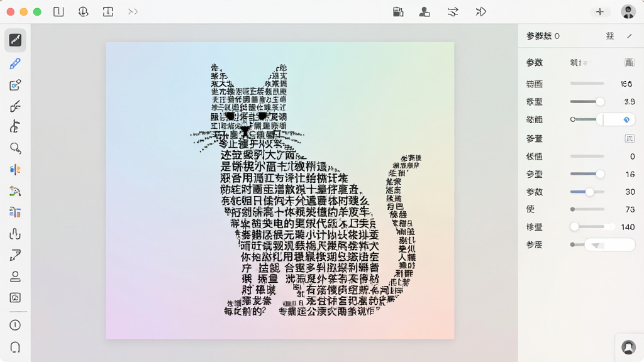Open the document list icon in top toolbar
The image size is (644, 362).
398,11
